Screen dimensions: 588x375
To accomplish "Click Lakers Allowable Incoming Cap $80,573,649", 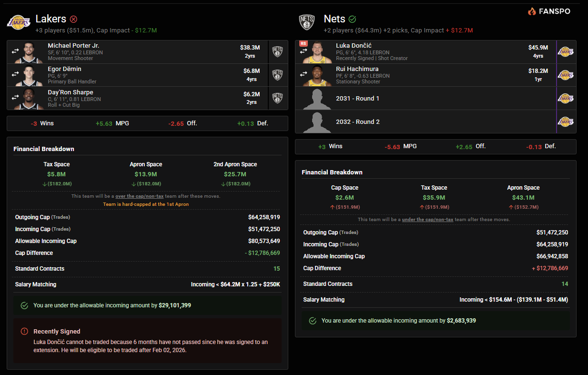I will (x=264, y=241).
